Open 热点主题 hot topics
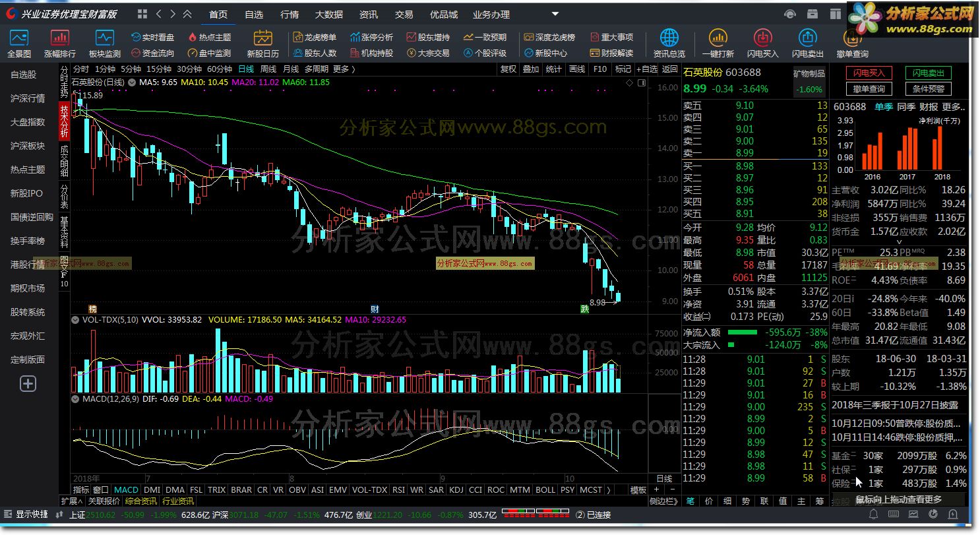 coord(210,38)
